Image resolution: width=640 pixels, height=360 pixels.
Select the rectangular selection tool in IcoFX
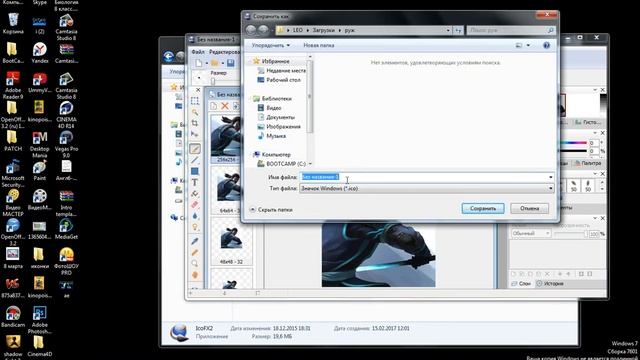(x=195, y=100)
